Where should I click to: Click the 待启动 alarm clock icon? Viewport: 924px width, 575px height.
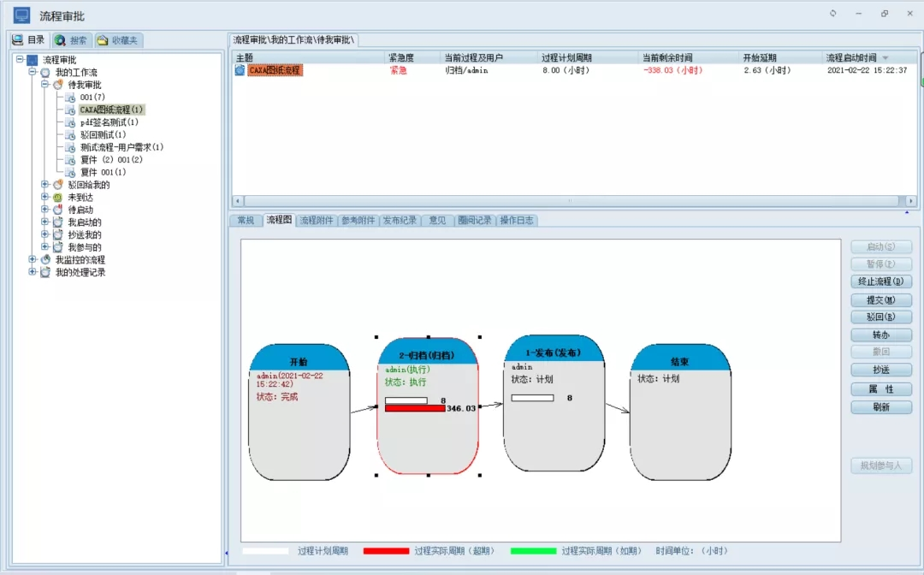point(58,210)
